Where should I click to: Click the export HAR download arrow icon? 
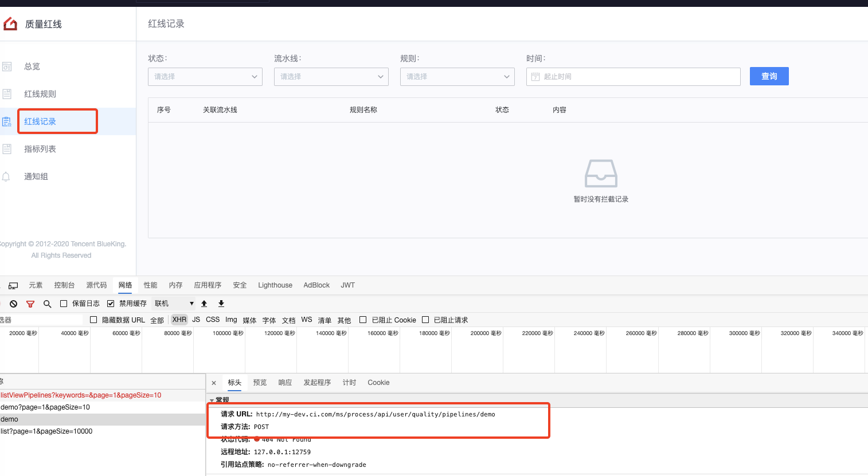coord(221,304)
